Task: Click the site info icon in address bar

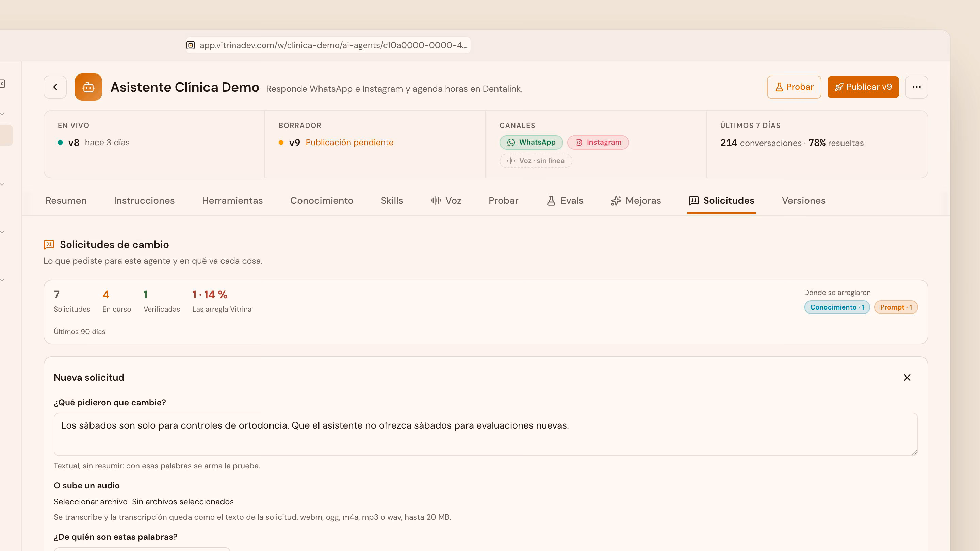Action: 191,45
